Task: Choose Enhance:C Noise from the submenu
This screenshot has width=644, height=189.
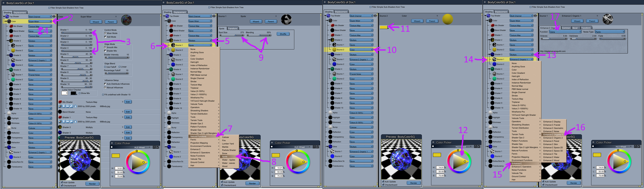Action: [551, 131]
